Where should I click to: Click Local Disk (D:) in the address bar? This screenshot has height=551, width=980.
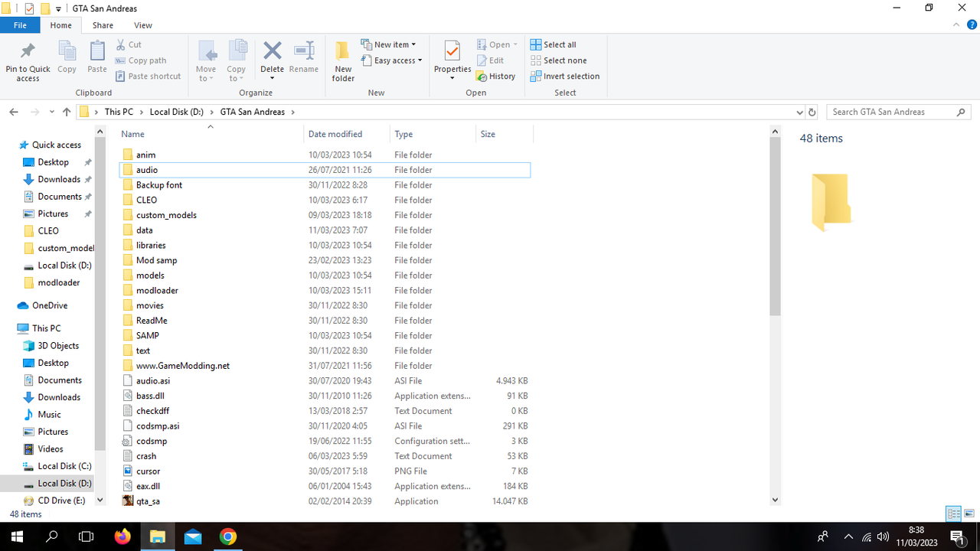tap(177, 112)
